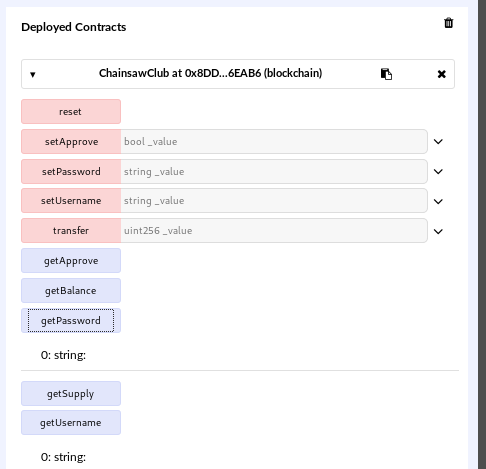Copy the ChainsawClub contract address
This screenshot has width=486, height=469.
click(x=386, y=74)
